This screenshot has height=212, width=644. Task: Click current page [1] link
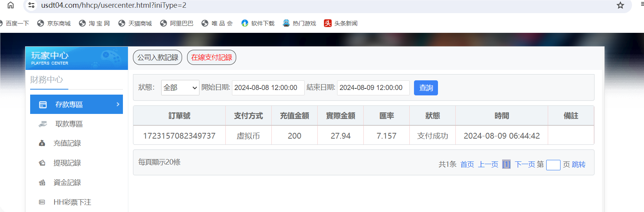[506, 165]
